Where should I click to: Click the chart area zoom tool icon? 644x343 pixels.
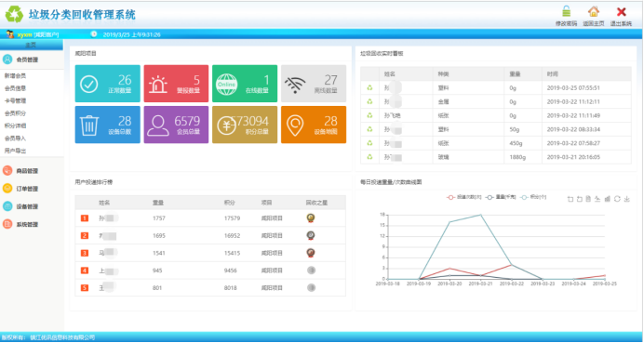click(570, 199)
